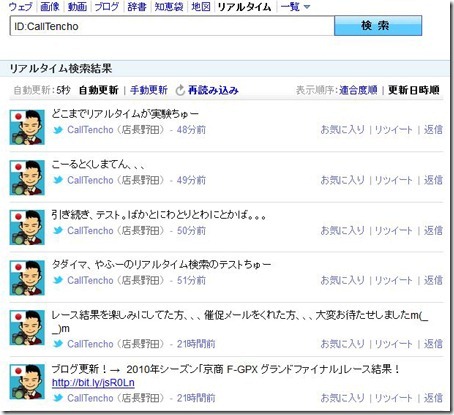
Task: Click Twitter bird icon on 49分前 tweet
Action: (x=58, y=180)
